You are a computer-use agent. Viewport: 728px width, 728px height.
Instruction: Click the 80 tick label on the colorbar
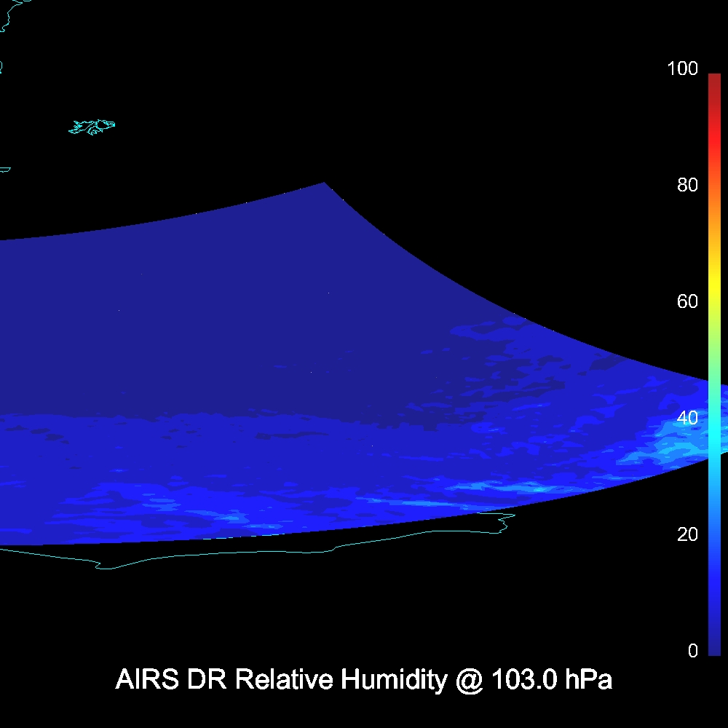[x=687, y=185]
